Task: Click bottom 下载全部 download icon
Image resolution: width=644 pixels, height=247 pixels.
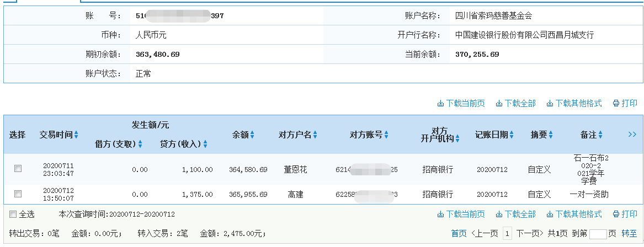Action: (x=499, y=214)
